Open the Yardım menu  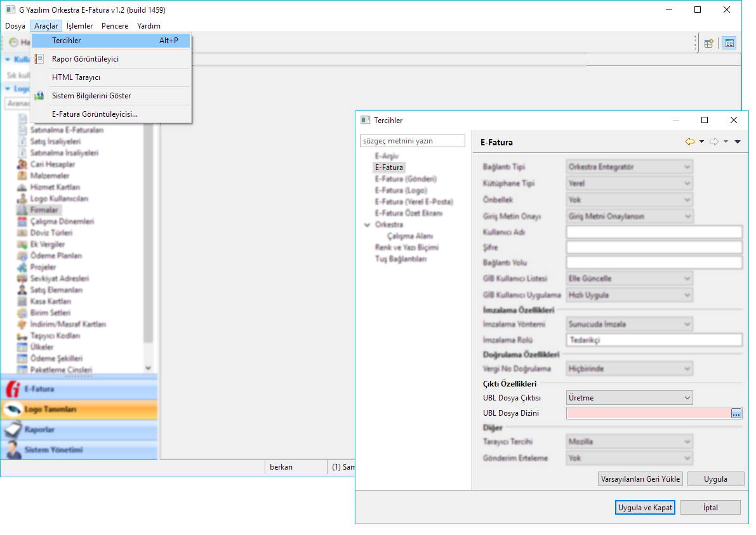pos(149,26)
